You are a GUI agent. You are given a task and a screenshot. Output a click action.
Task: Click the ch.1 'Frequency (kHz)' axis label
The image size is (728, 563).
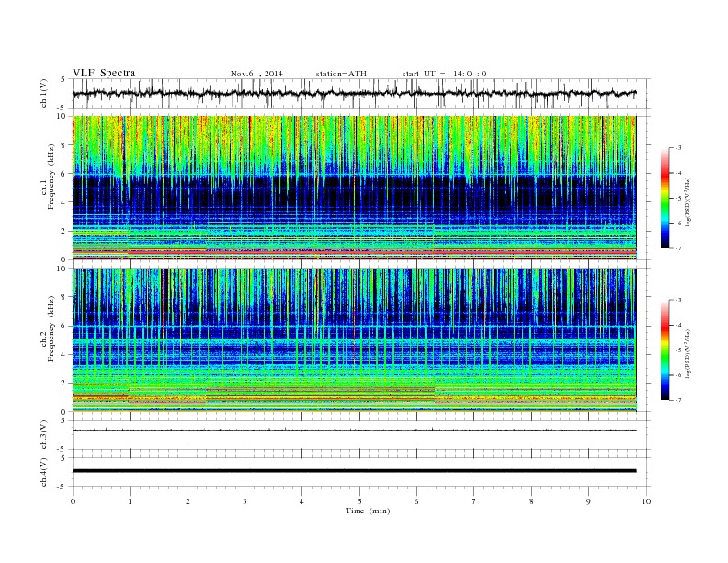(51, 177)
